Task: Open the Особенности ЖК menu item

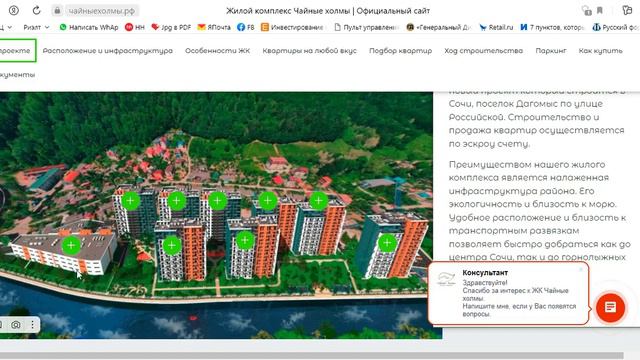Action: pos(218,51)
